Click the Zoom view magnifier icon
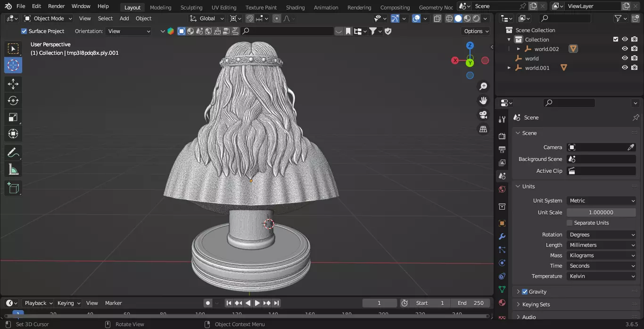Image resolution: width=644 pixels, height=329 pixels. pyautogui.click(x=483, y=86)
